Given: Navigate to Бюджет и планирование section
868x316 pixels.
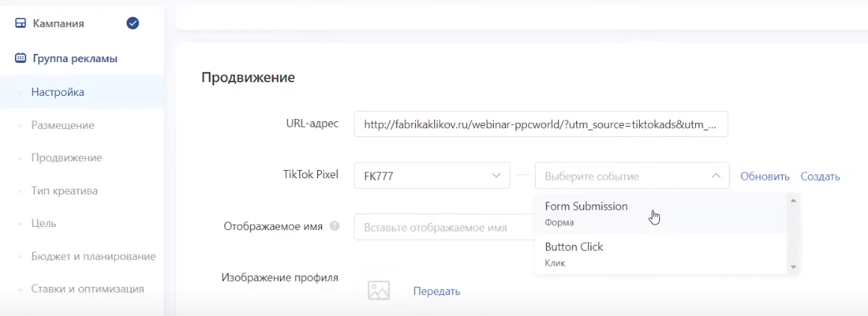Looking at the screenshot, I should (x=94, y=256).
